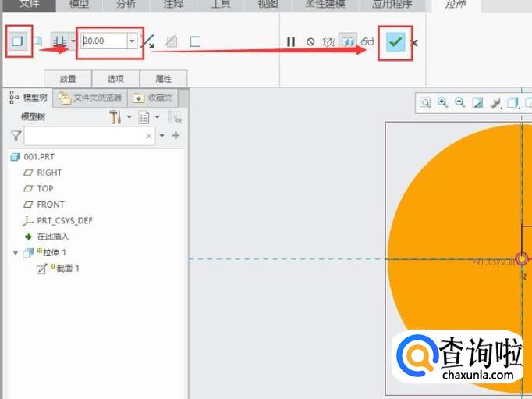This screenshot has width=532, height=399.
Task: Open the 文件 menu
Action: click(x=29, y=5)
